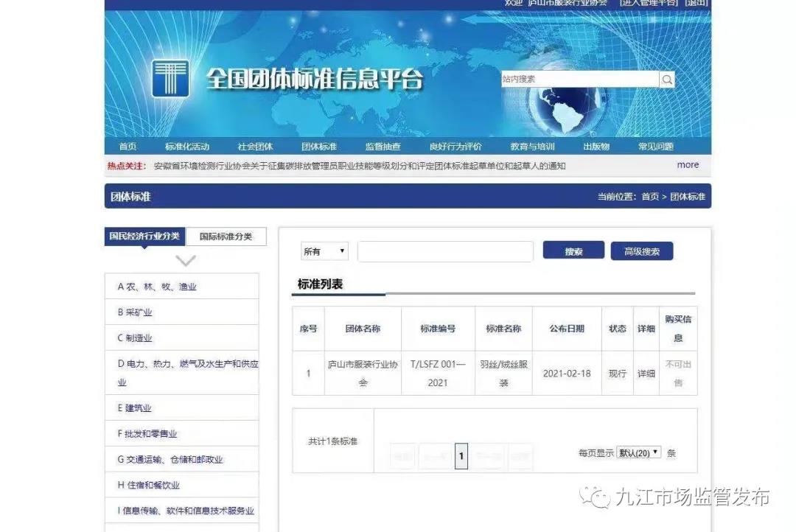Click the 团体名称 column header
796x532 pixels.
pos(363,329)
